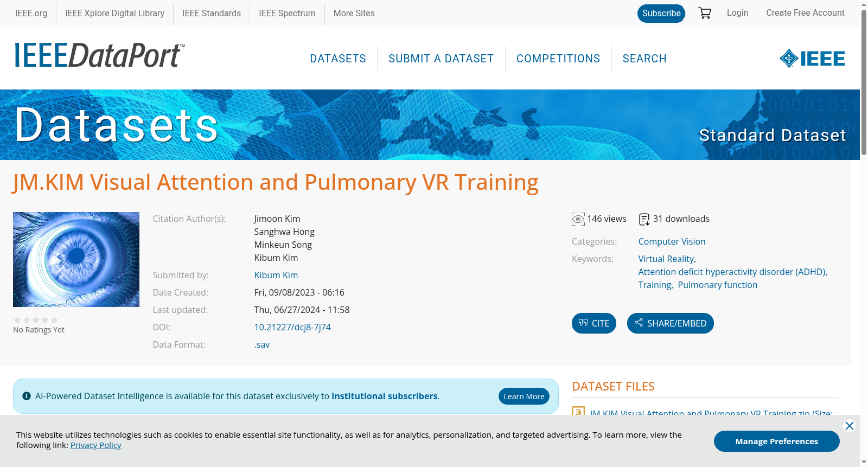Viewport: 868px width, 467px height.
Task: Click Manage Preferences button
Action: [777, 442]
